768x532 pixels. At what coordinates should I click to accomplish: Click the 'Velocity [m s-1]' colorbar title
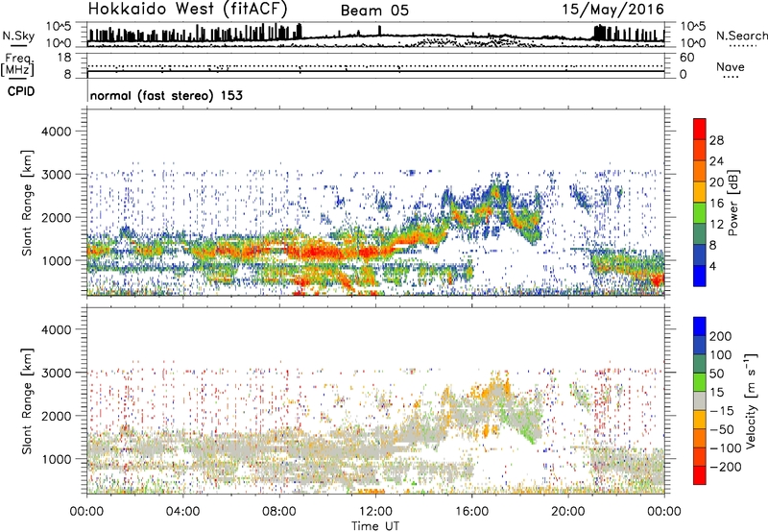(x=751, y=401)
